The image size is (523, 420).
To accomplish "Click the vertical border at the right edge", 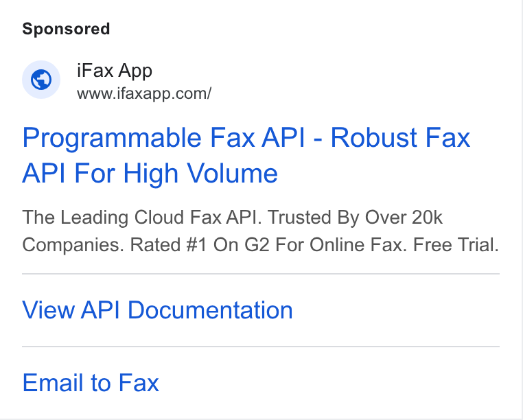I will [522, 210].
